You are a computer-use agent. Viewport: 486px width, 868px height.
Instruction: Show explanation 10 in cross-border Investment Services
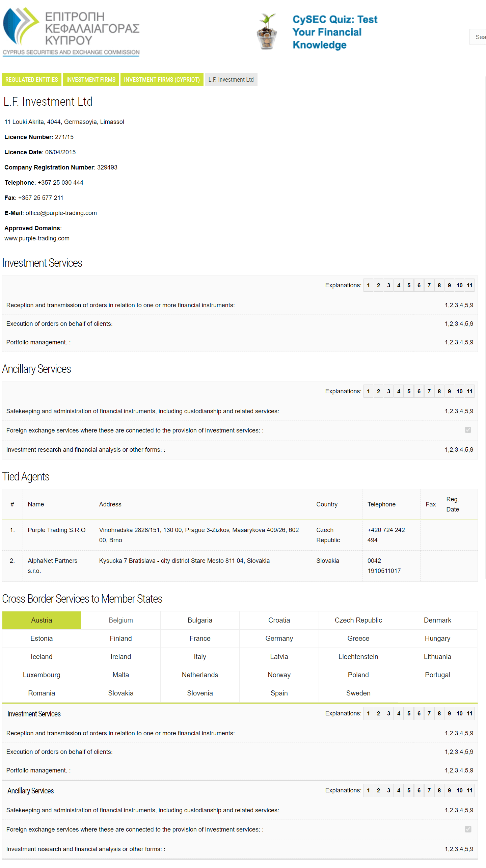(x=459, y=713)
